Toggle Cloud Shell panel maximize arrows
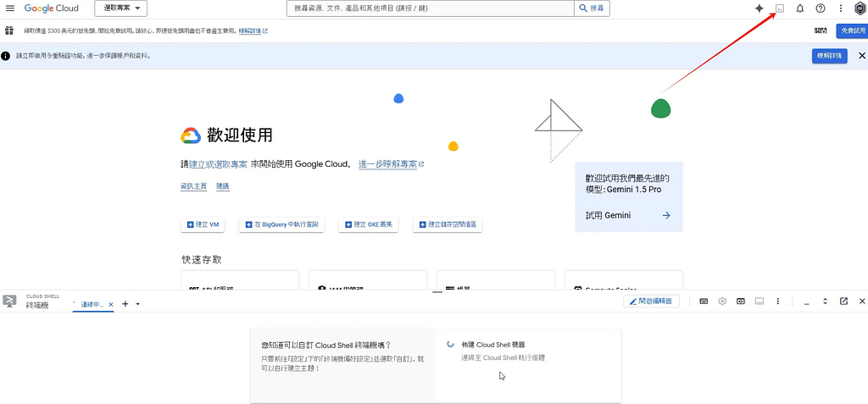Screen dimensions: 868x404 click(825, 301)
